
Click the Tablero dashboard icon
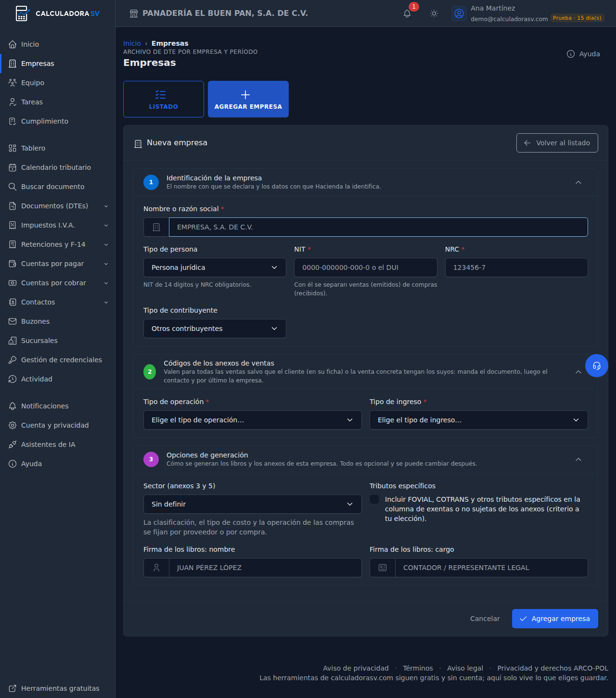[13, 148]
